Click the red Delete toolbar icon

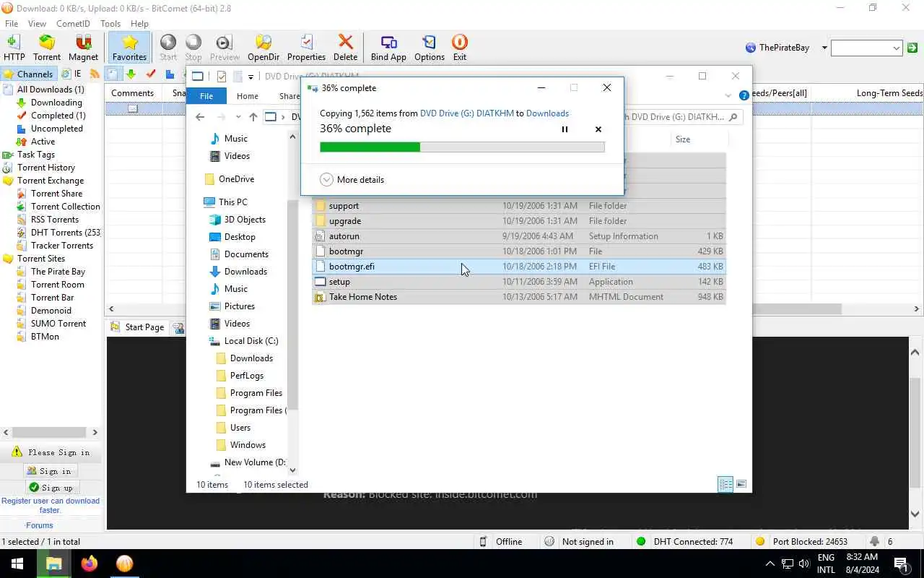point(345,48)
